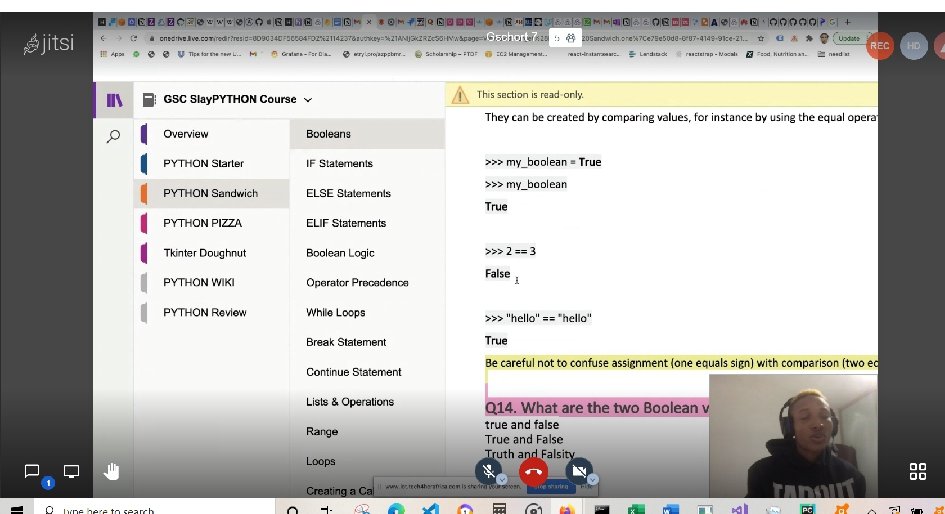Image resolution: width=945 pixels, height=514 pixels.
Task: Open the ELSE Statements page
Action: [367, 193]
